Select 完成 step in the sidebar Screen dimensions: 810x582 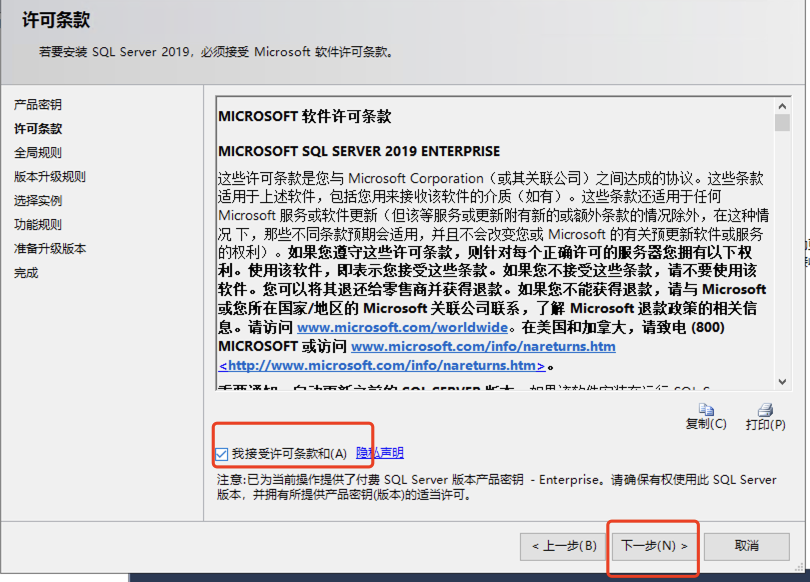[x=26, y=273]
